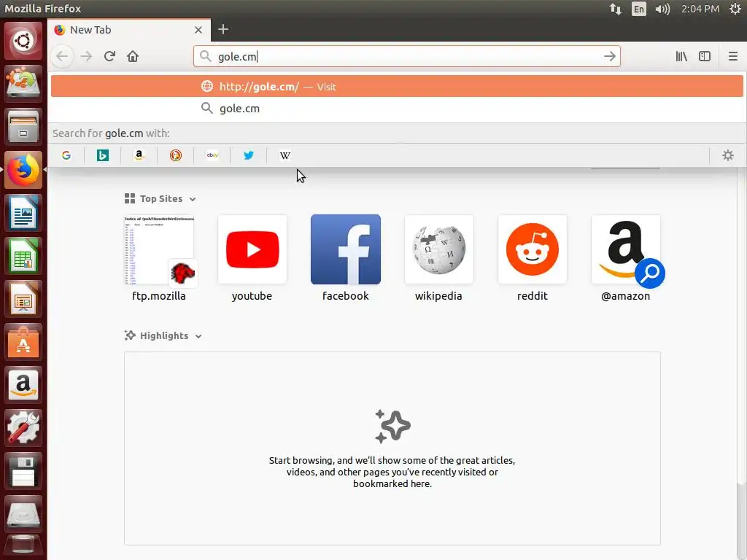This screenshot has height=560, width=747.
Task: Search gole.cm with Amazon engine icon
Action: 139,155
